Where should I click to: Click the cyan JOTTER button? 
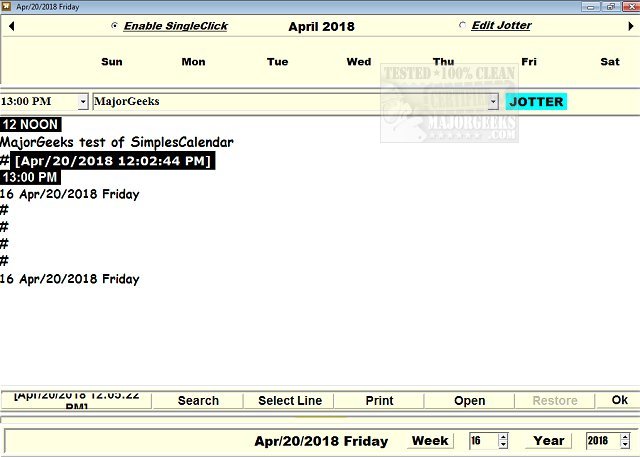tap(536, 102)
